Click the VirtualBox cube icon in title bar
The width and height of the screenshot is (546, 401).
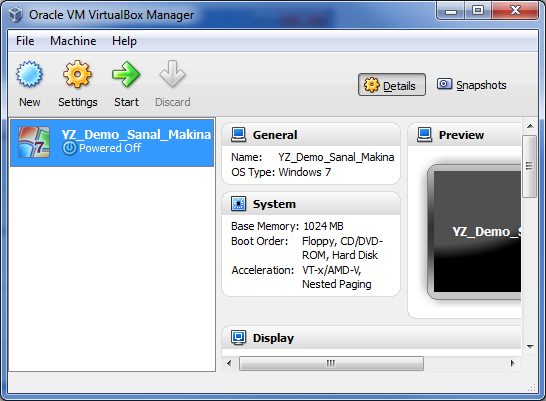point(15,15)
